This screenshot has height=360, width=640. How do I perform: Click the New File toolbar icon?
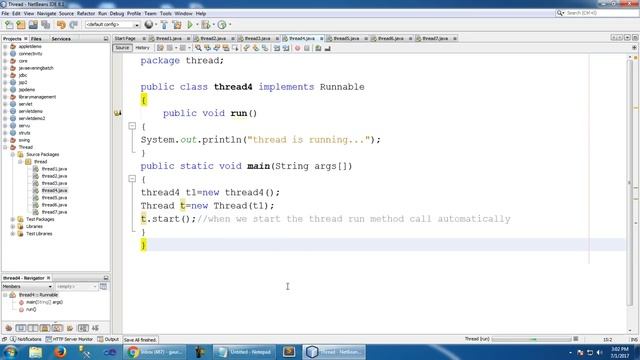(x=9, y=25)
